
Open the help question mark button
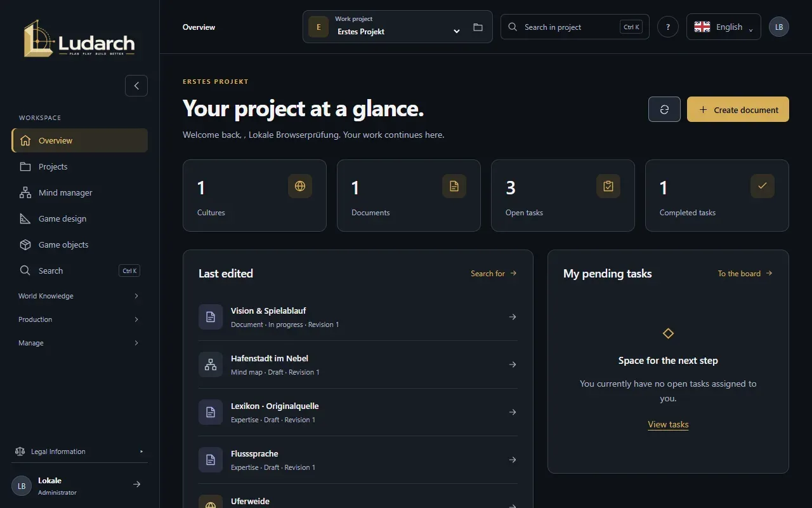coord(668,27)
